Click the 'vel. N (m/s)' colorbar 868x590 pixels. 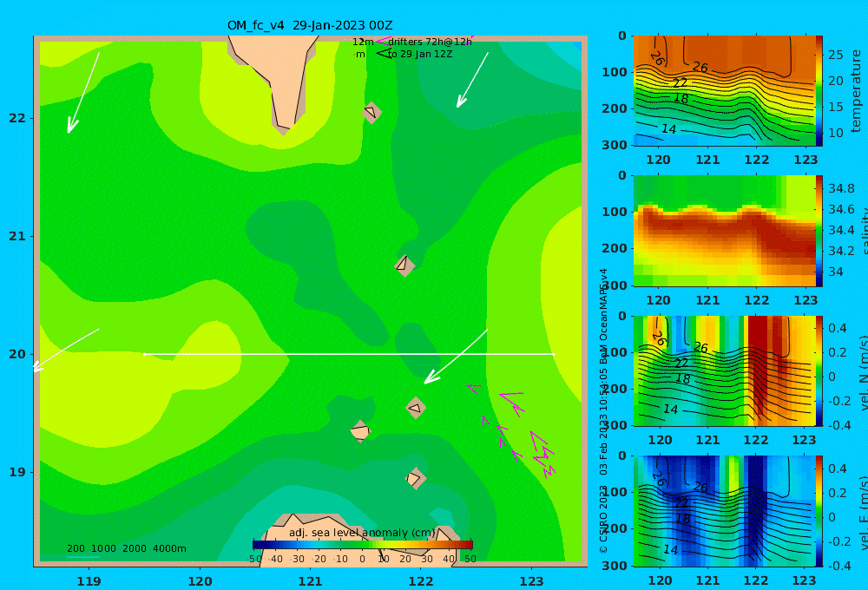(819, 370)
